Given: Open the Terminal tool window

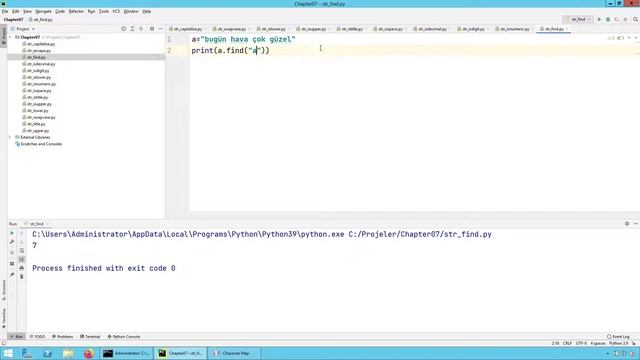Looking at the screenshot, I should click(x=90, y=337).
